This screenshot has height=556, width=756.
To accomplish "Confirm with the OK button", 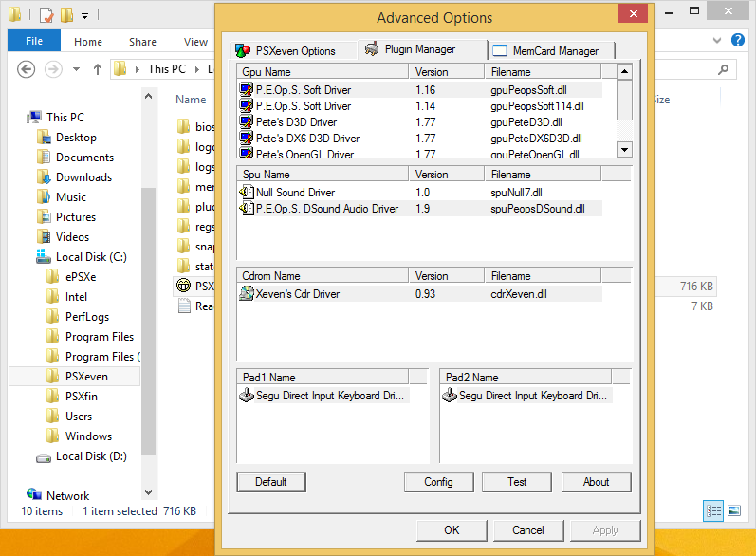I will point(452,530).
